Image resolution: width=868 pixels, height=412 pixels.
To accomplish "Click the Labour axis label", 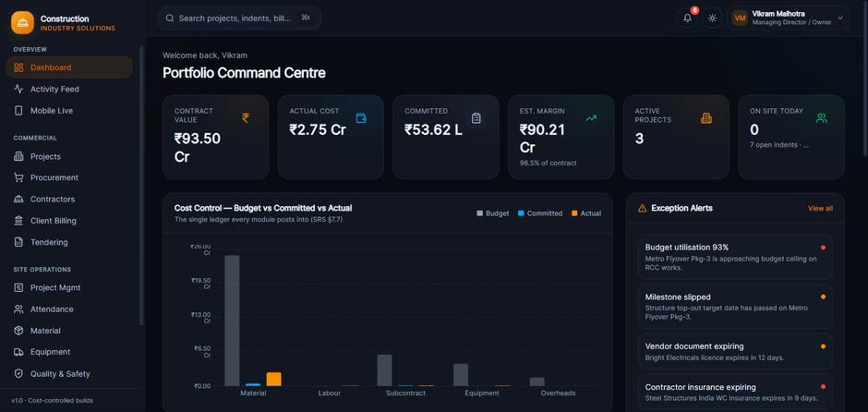I will click(x=330, y=394).
